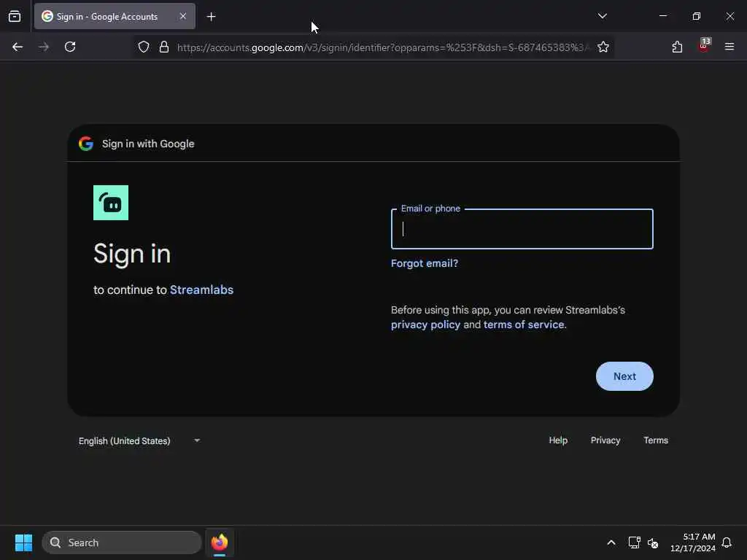Open Streamlabs terms of service link

(524, 324)
